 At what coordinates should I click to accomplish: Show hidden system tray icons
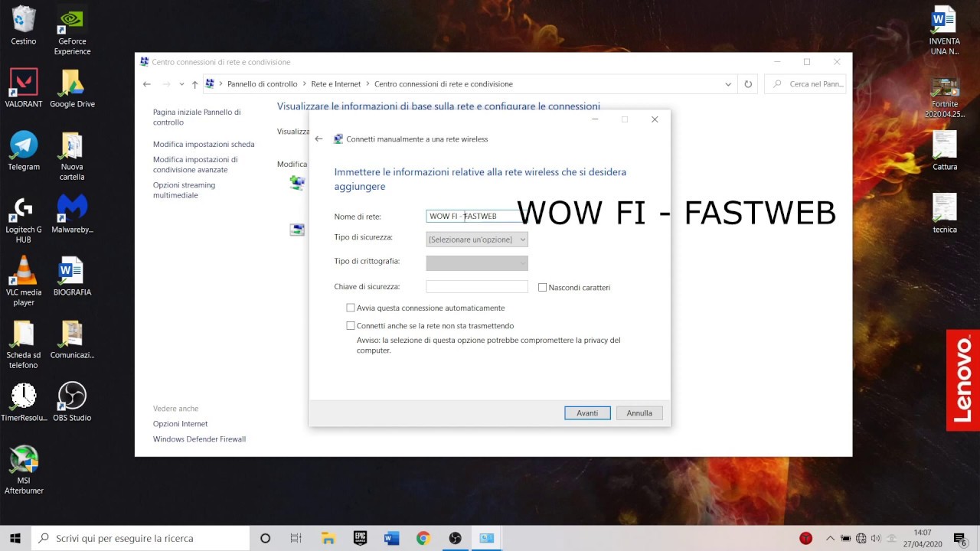click(x=830, y=538)
